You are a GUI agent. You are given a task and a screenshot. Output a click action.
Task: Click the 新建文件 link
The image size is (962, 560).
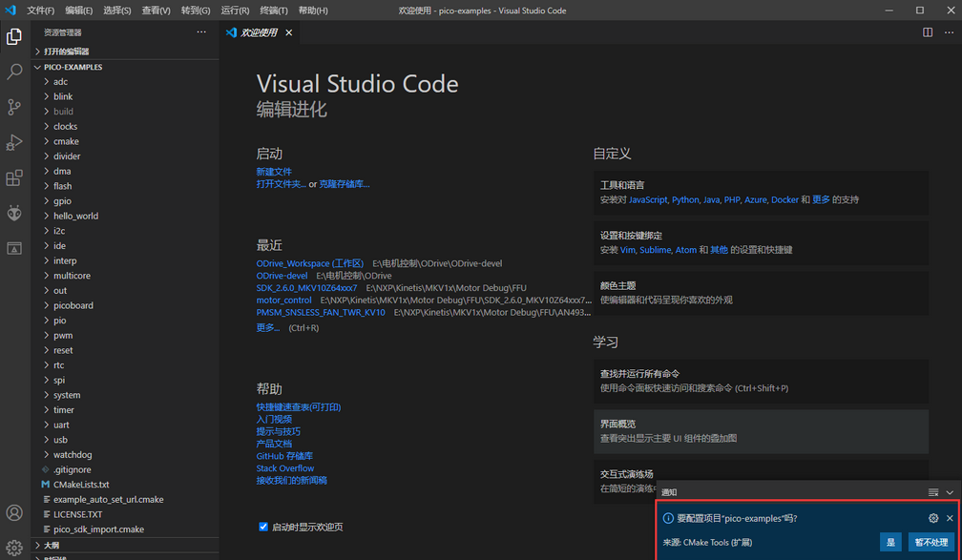click(x=274, y=172)
